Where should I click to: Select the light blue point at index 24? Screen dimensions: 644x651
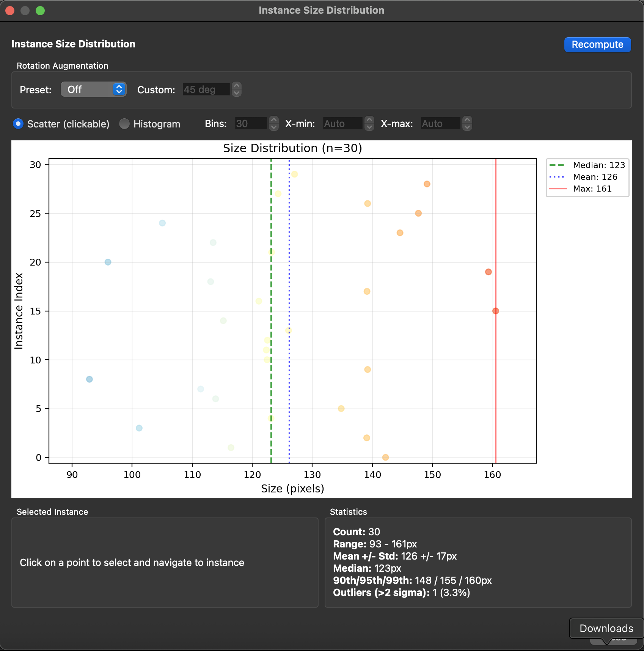pyautogui.click(x=162, y=223)
